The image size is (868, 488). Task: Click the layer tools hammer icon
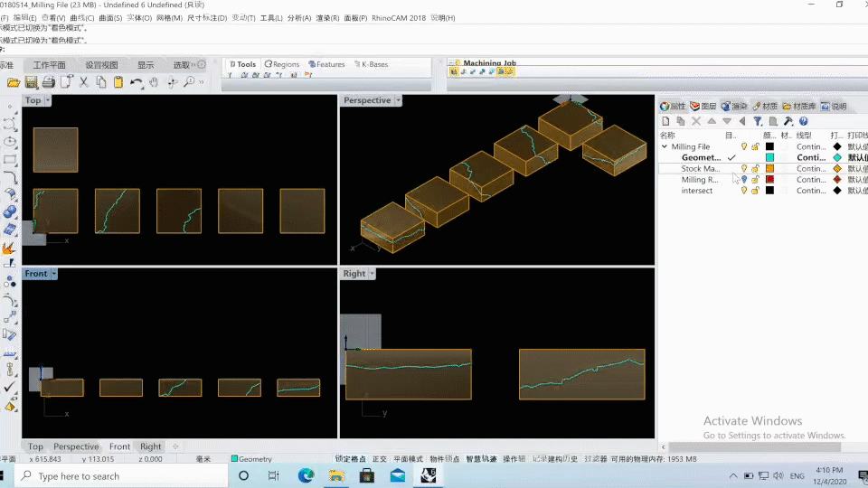(788, 121)
